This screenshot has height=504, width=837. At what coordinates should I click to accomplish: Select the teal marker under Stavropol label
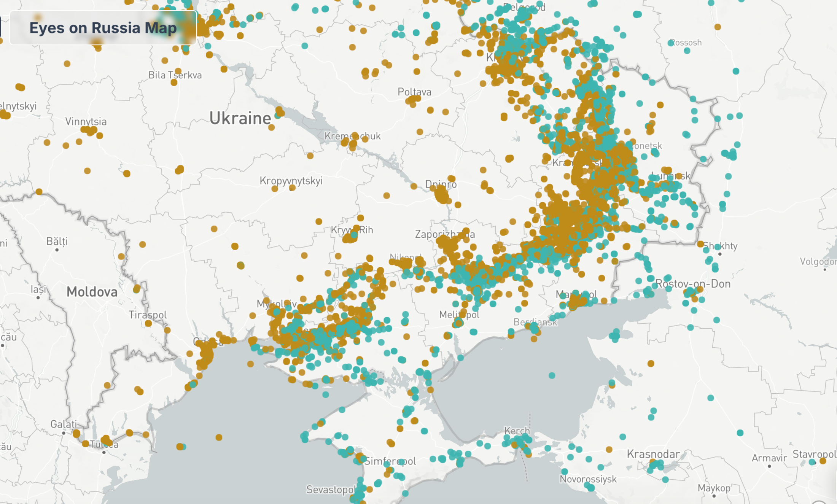(812, 462)
